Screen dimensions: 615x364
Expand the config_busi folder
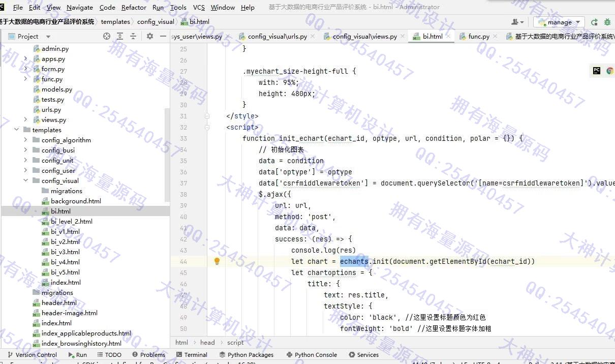[x=25, y=150]
